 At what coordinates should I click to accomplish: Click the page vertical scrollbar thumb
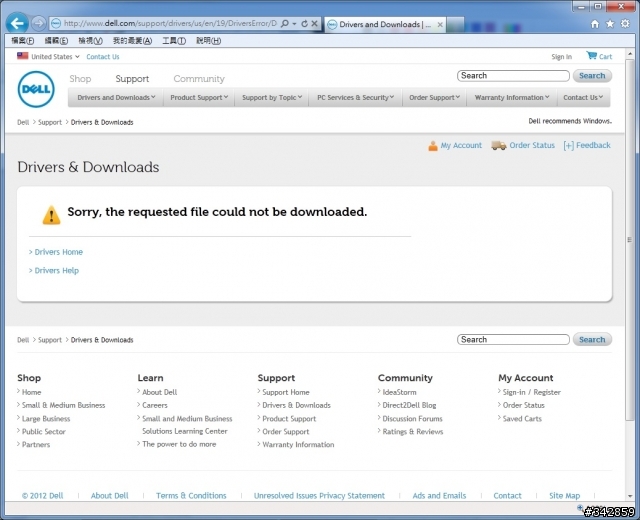pos(630,240)
